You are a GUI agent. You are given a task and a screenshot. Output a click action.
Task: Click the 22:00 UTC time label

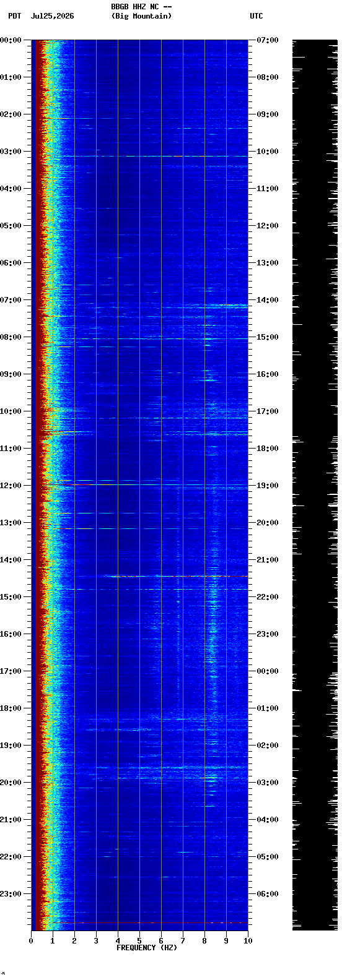point(268,597)
